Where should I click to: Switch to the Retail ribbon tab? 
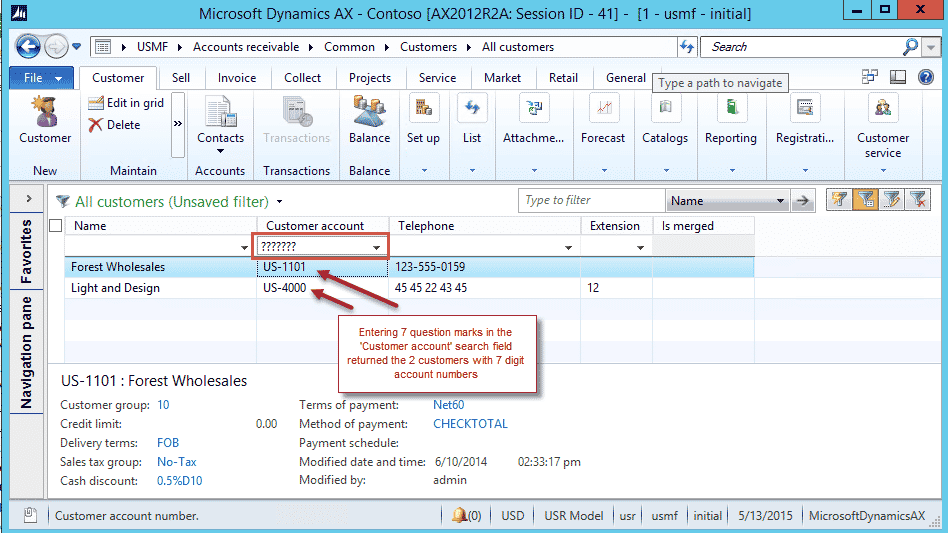point(563,78)
